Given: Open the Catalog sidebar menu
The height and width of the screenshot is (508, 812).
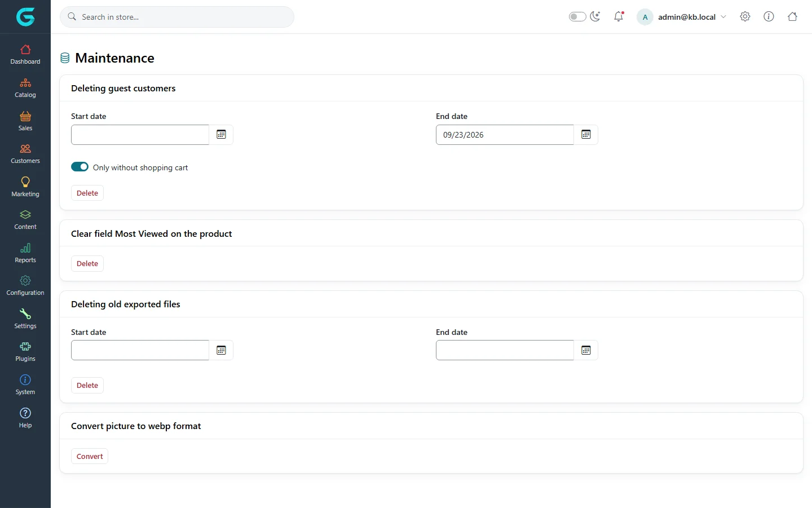Looking at the screenshot, I should (x=25, y=88).
